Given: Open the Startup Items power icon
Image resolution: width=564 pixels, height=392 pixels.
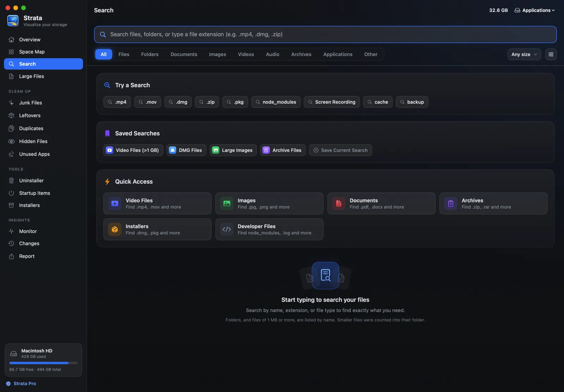Looking at the screenshot, I should [x=11, y=193].
